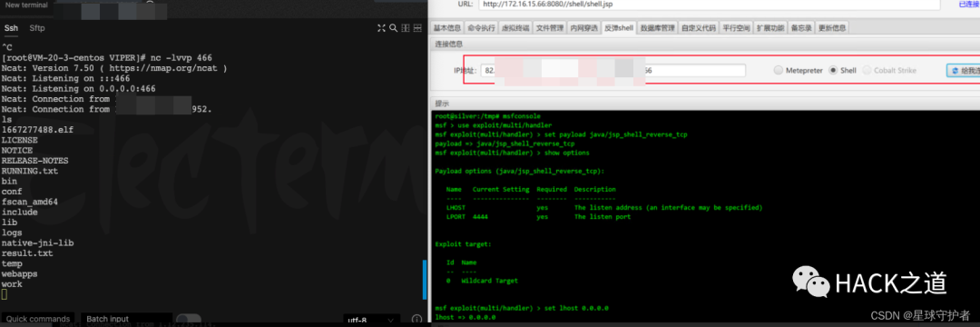Switch to the Ssh tab
This screenshot has height=327, width=980.
click(11, 28)
